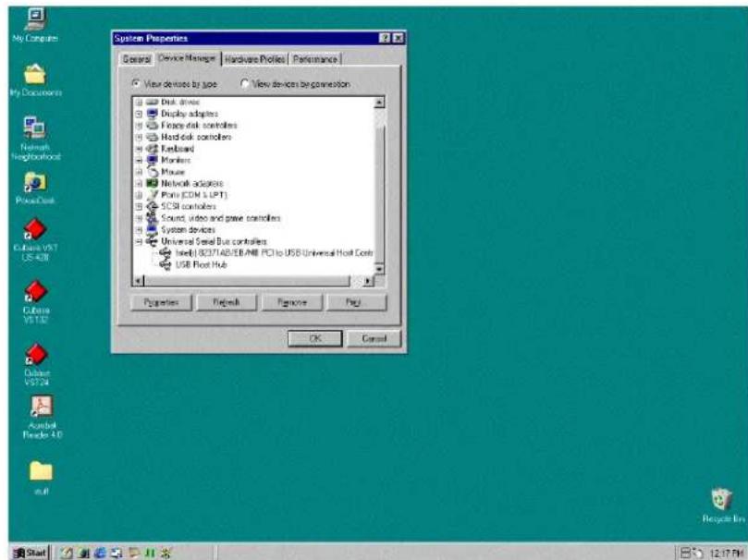Click the Mouse device icon
Image resolution: width=748 pixels, height=560 pixels.
(153, 172)
